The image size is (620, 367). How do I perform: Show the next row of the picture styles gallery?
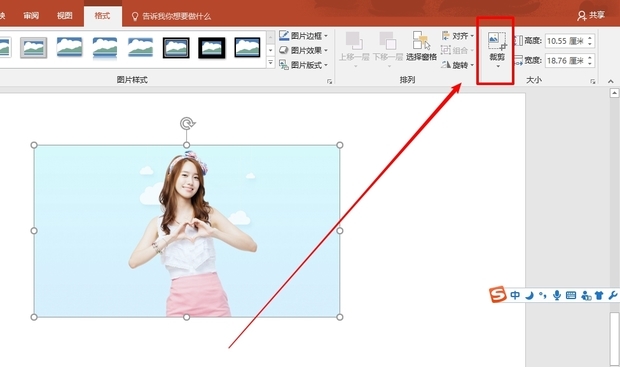[x=270, y=50]
